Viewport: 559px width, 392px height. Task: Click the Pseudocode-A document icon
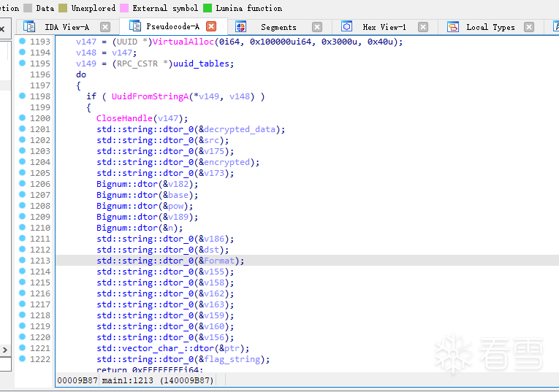coord(135,26)
